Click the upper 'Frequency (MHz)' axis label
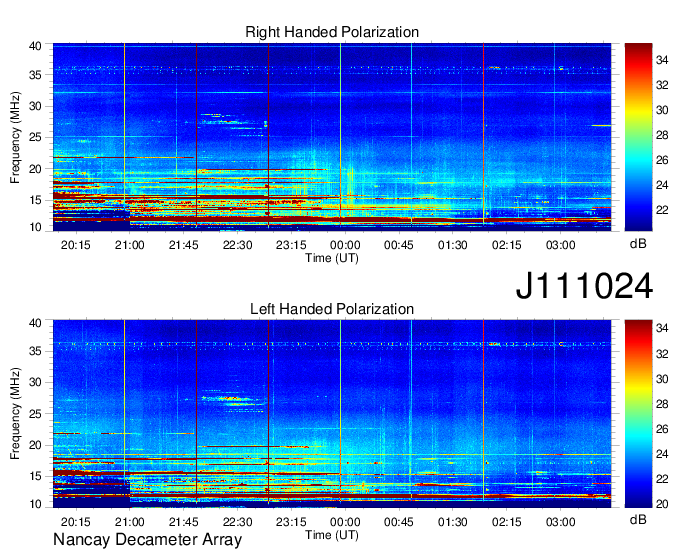680x552 pixels. tap(15, 137)
